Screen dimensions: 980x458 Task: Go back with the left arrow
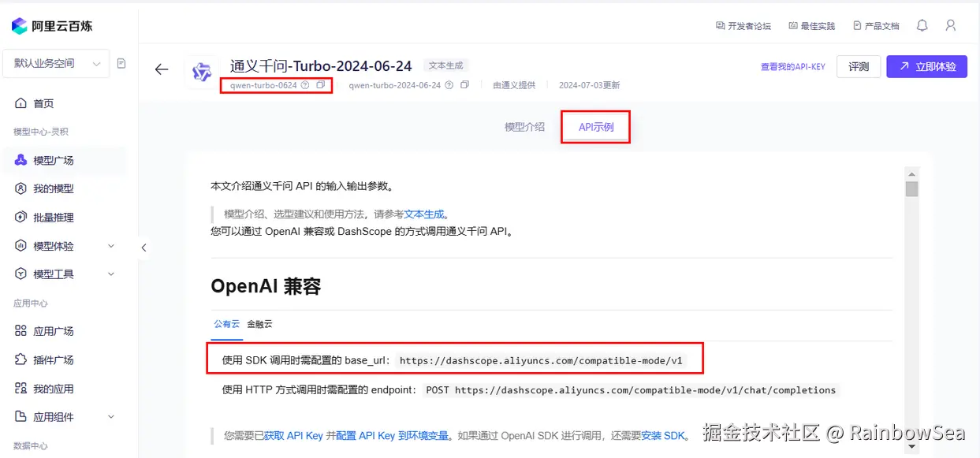(162, 69)
